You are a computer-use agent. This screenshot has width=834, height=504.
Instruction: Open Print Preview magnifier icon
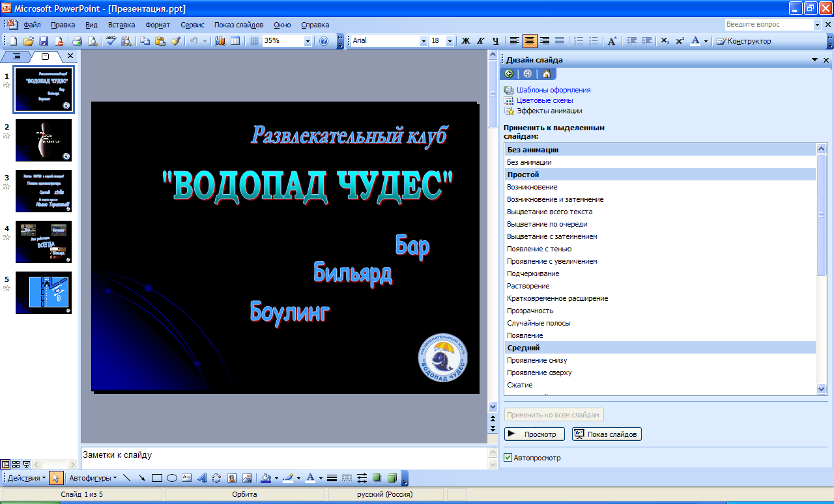[x=92, y=41]
